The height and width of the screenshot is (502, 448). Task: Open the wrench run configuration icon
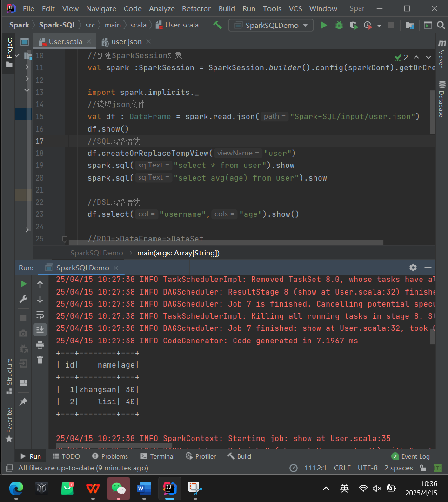23,299
